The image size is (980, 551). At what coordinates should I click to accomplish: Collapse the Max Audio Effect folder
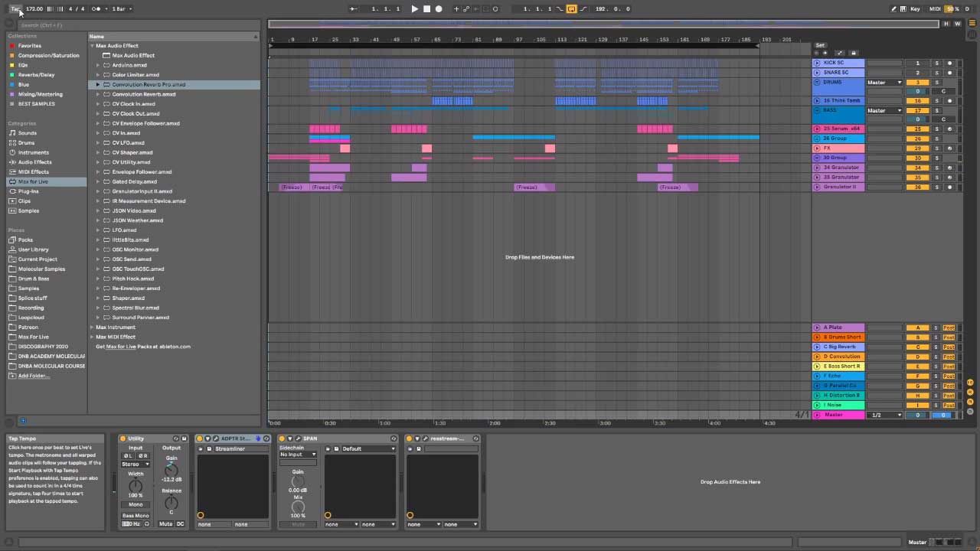pos(92,46)
